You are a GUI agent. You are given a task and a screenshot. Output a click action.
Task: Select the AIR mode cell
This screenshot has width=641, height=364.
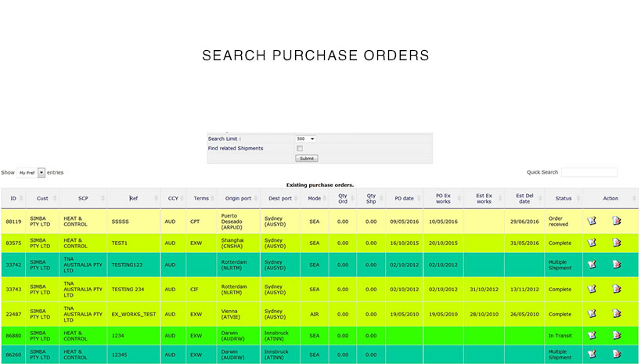click(315, 314)
